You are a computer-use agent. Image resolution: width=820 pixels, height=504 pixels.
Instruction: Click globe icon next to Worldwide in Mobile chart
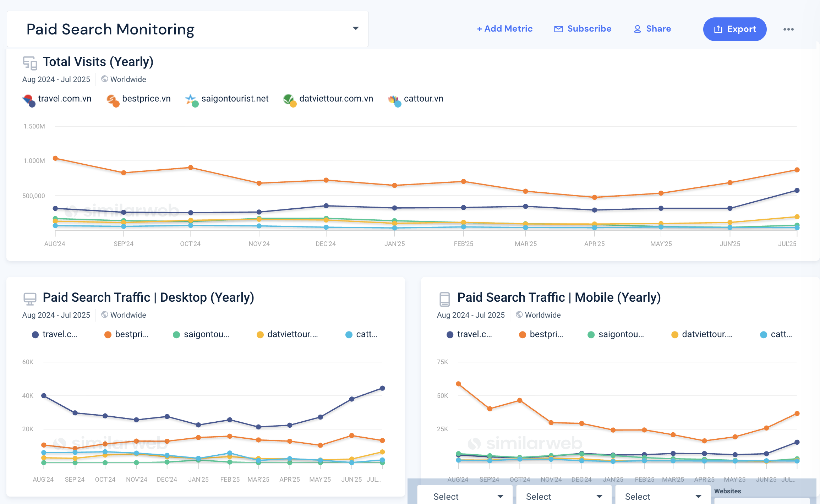(519, 314)
